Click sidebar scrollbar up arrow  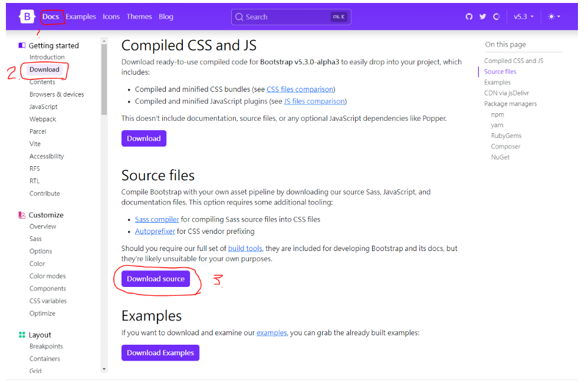click(x=104, y=41)
